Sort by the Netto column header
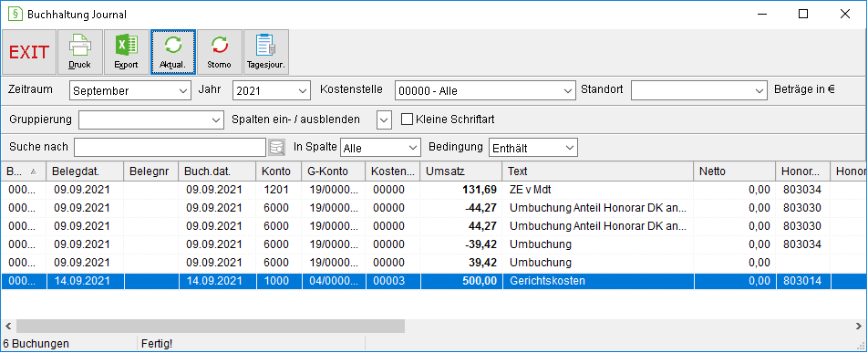The image size is (868, 353). tap(735, 171)
